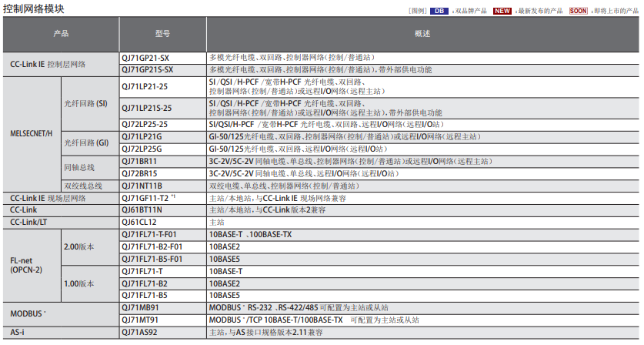Click the DB legend badge

pos(439,11)
